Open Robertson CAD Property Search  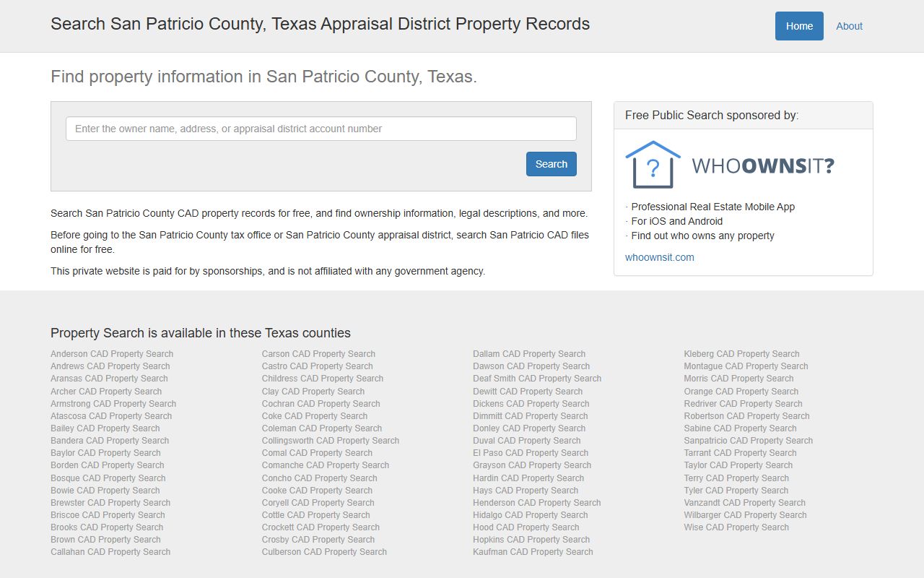[747, 416]
